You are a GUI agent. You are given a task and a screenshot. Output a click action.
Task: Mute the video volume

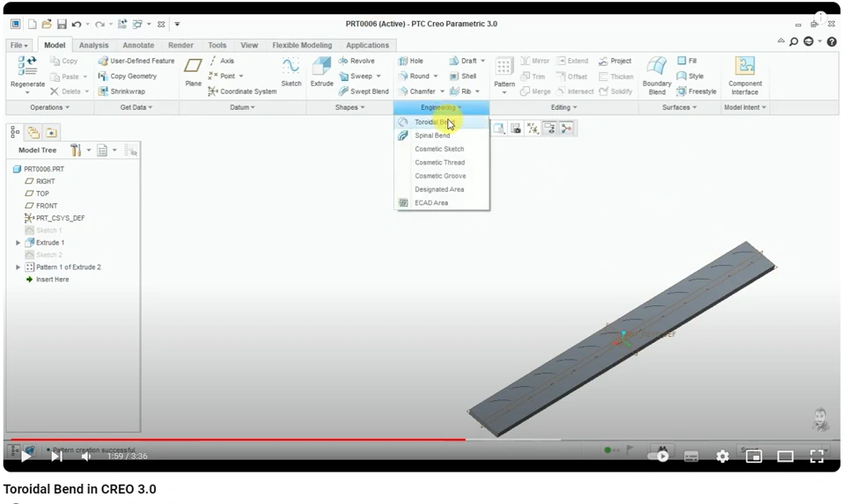[86, 457]
